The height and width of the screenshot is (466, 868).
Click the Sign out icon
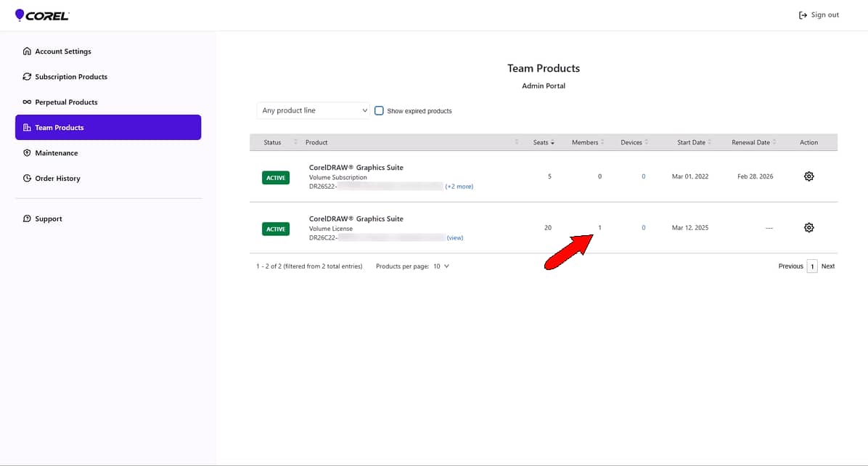click(803, 15)
